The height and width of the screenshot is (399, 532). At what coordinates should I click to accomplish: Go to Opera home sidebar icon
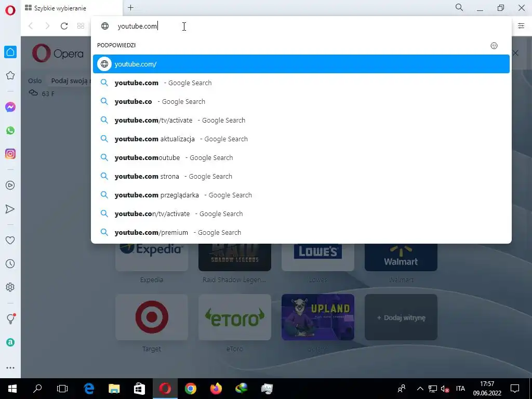tap(10, 52)
